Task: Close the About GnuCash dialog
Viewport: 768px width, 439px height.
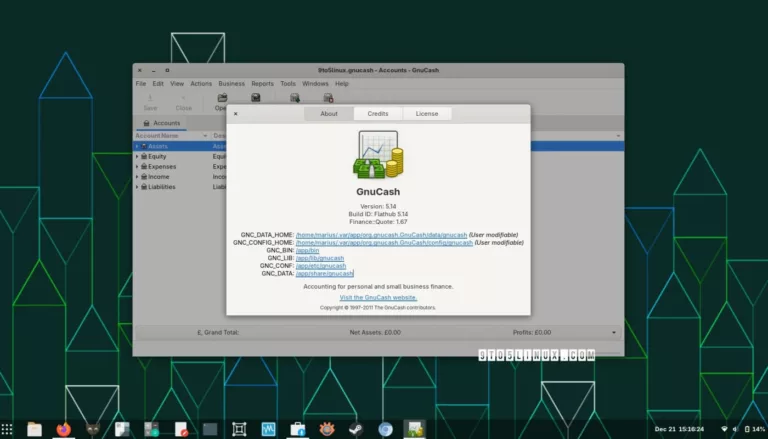Action: click(x=236, y=114)
